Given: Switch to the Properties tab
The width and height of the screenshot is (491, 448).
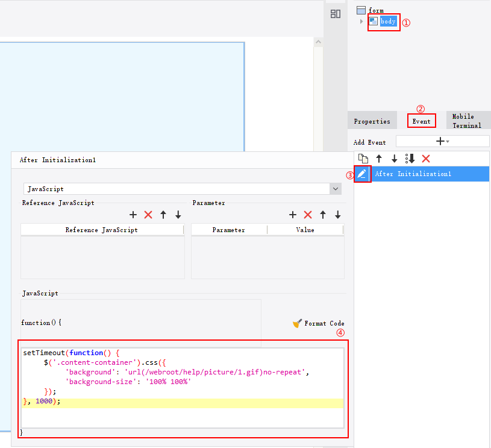Looking at the screenshot, I should coord(372,121).
